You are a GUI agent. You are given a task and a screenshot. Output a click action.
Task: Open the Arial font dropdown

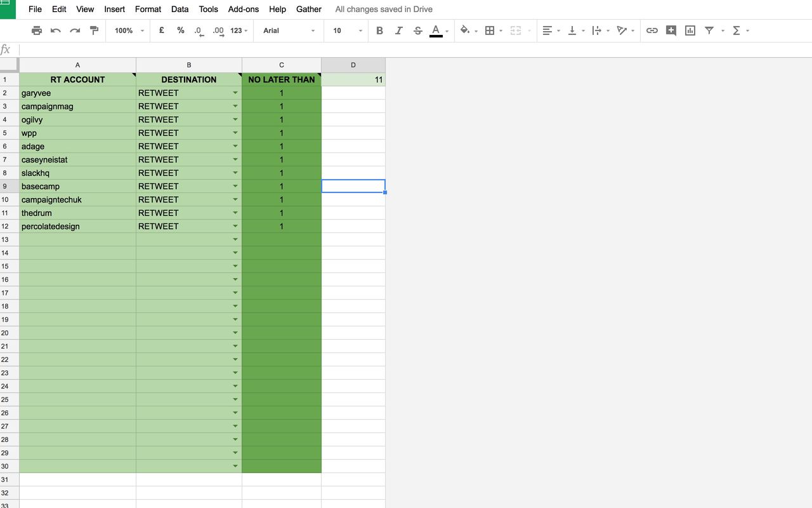click(x=289, y=30)
